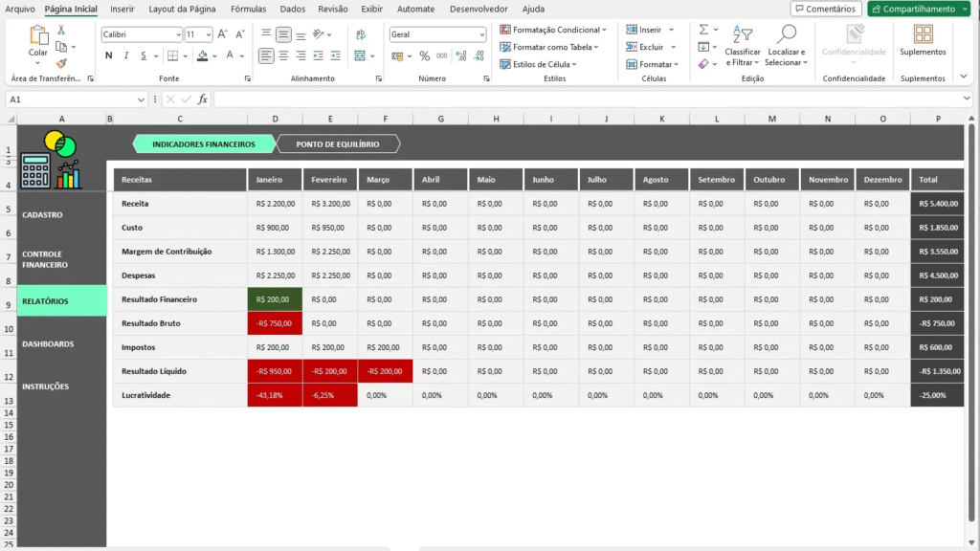Viewport: 980px width, 551px height.
Task: Toggle italic formatting (I)
Action: pyautogui.click(x=125, y=56)
